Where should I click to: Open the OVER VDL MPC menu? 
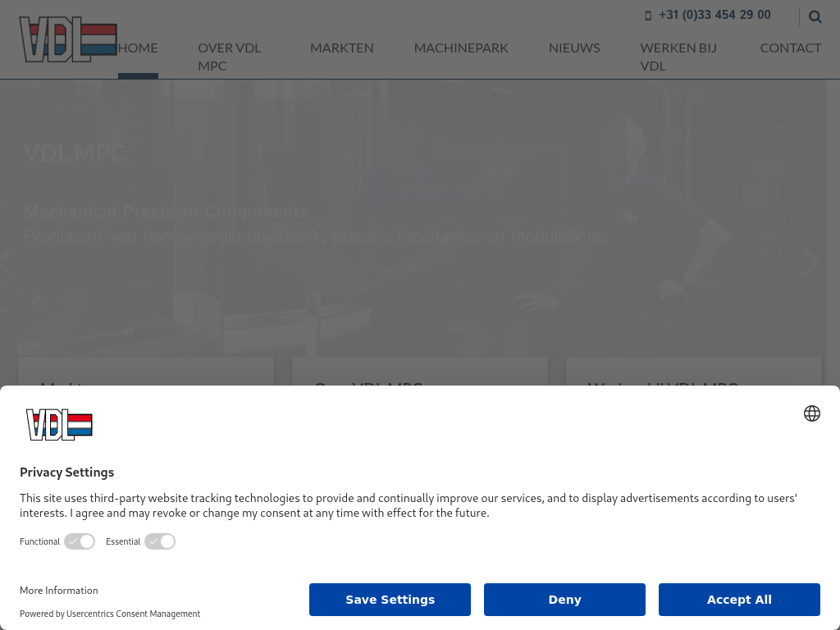(x=230, y=57)
